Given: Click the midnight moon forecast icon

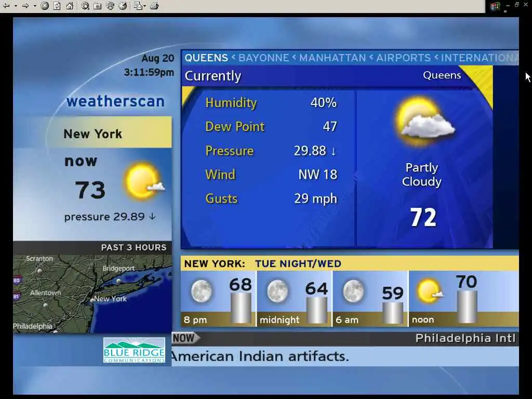Looking at the screenshot, I should point(277,291).
